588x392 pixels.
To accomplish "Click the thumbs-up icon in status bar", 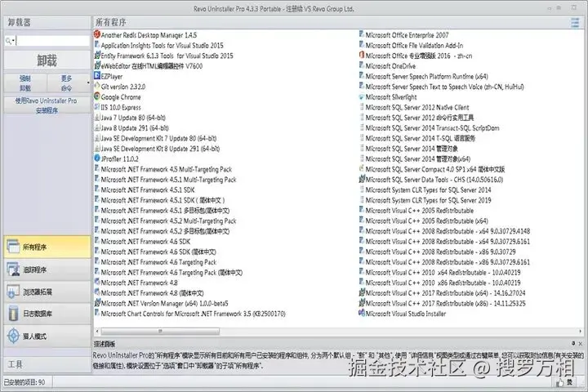I will click(560, 382).
